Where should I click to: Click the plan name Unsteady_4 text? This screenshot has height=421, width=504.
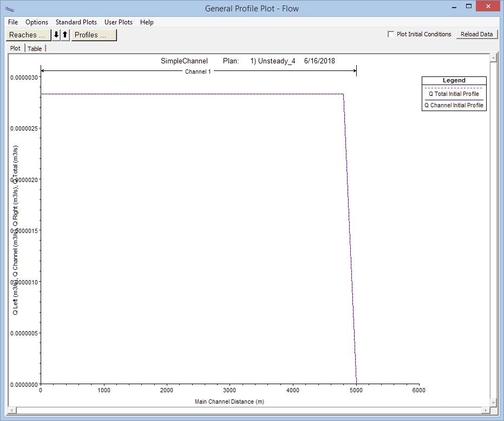click(277, 61)
